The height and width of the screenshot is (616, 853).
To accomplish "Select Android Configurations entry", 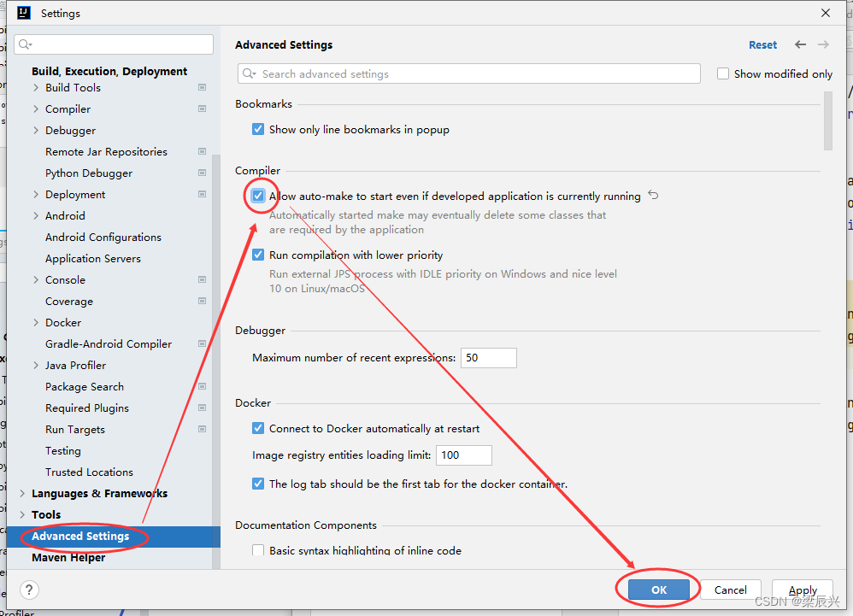I will click(103, 237).
